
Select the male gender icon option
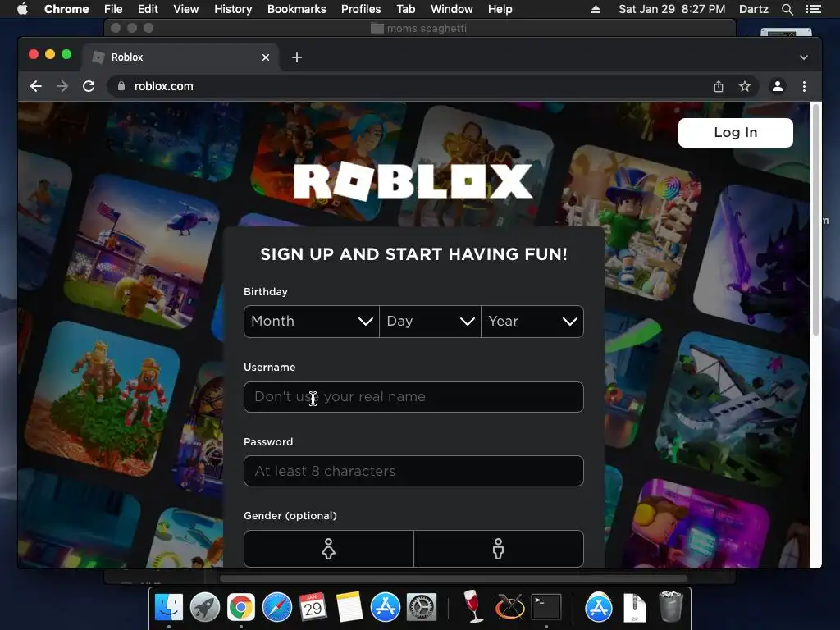(x=499, y=549)
